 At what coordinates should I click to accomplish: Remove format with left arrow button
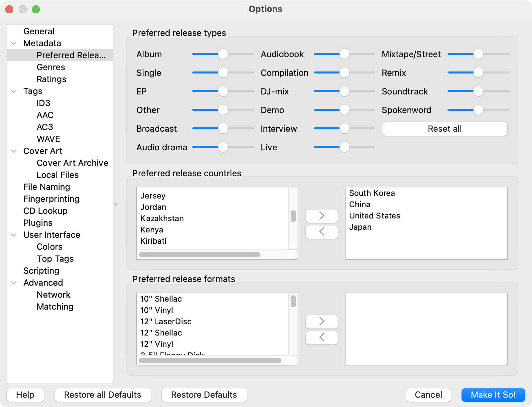(x=322, y=338)
